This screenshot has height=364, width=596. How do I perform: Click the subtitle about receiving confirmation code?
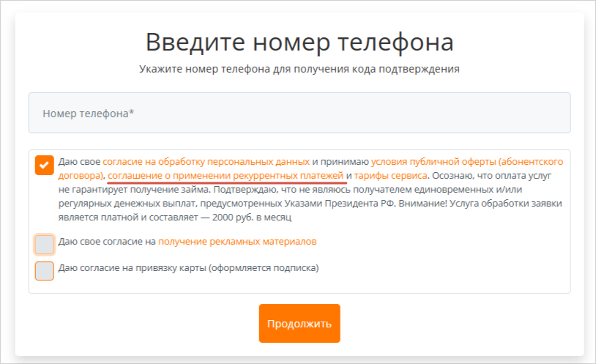[299, 70]
